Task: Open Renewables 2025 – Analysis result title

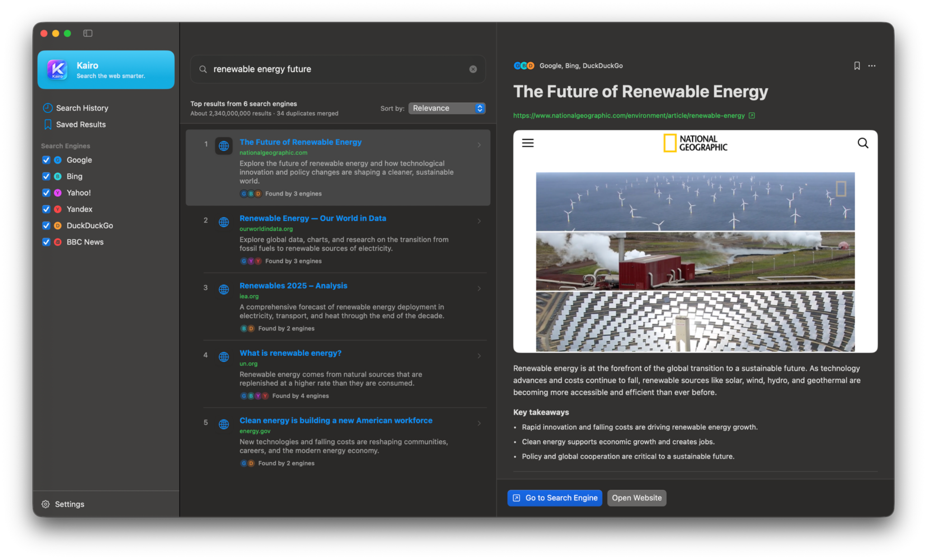Action: point(293,286)
